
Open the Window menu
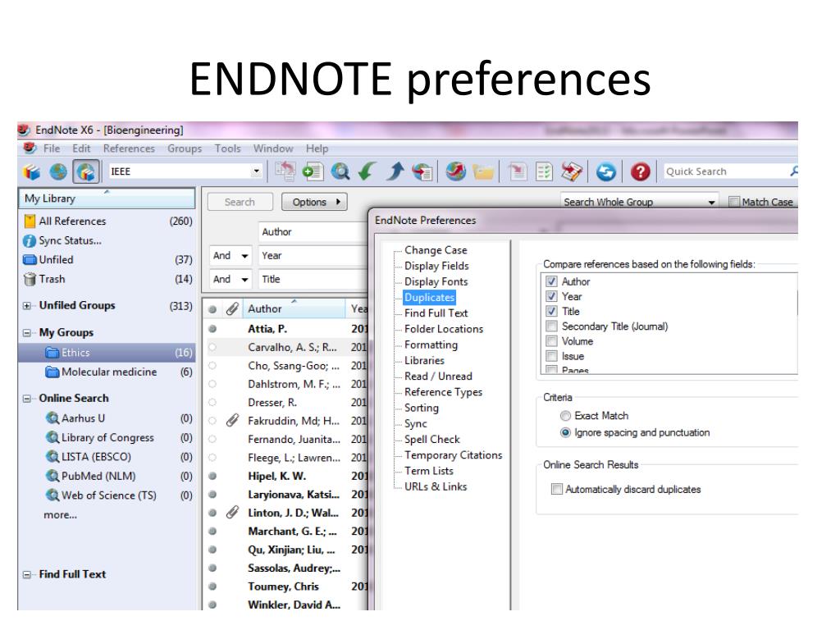[x=273, y=148]
